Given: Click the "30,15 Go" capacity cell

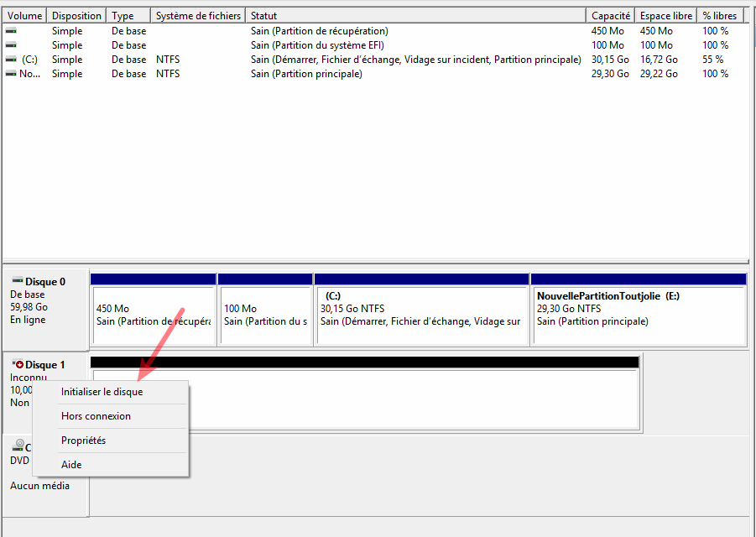Looking at the screenshot, I should [x=610, y=60].
